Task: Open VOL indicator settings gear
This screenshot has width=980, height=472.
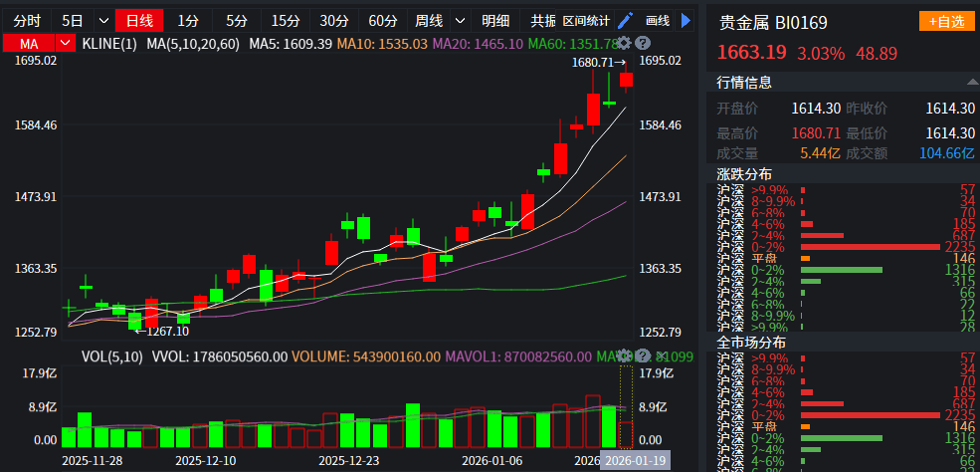Action: [x=624, y=355]
